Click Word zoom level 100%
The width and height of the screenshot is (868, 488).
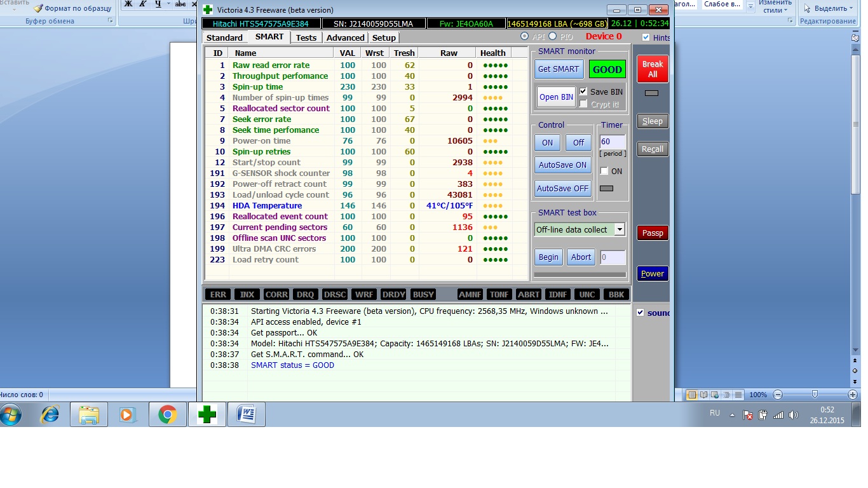[x=758, y=395]
